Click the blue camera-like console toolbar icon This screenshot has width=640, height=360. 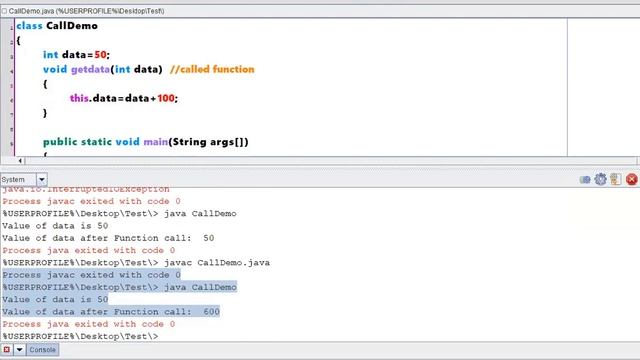585,180
